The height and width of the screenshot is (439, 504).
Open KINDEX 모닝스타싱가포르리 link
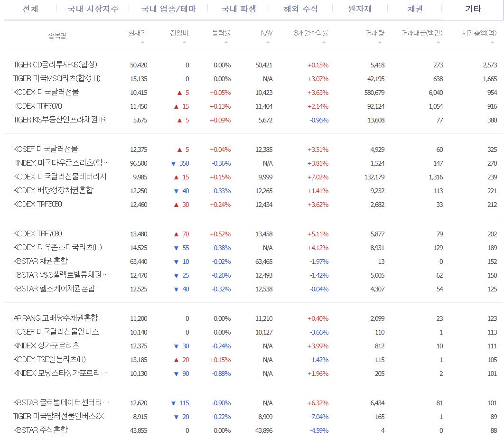click(x=60, y=374)
